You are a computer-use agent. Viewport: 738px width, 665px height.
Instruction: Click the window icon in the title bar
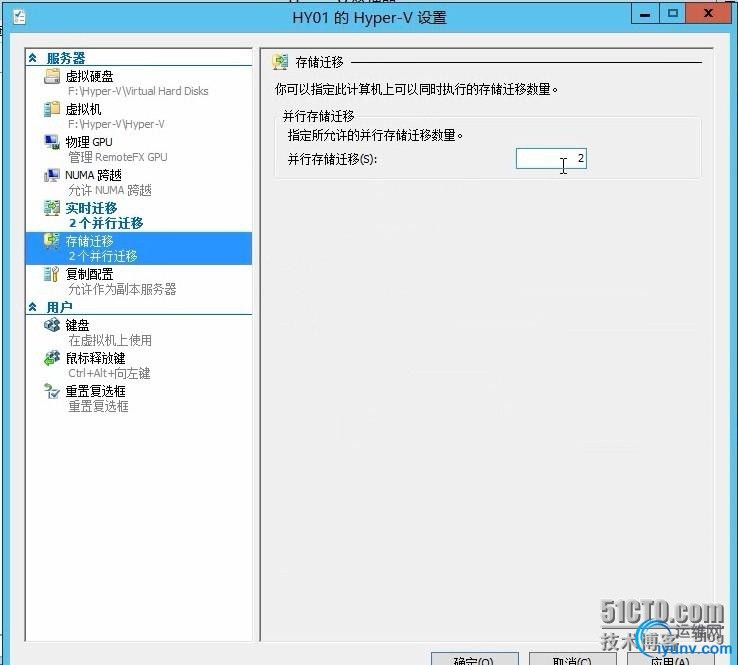(x=19, y=17)
